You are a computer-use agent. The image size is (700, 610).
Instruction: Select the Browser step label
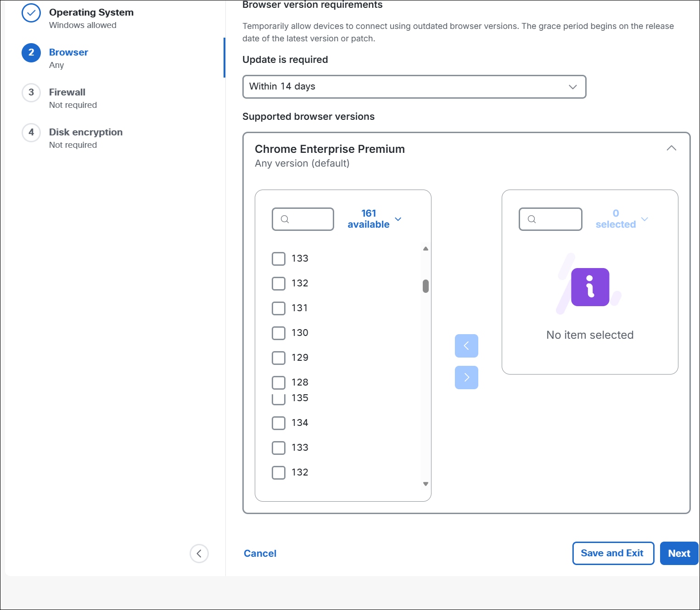(x=68, y=52)
